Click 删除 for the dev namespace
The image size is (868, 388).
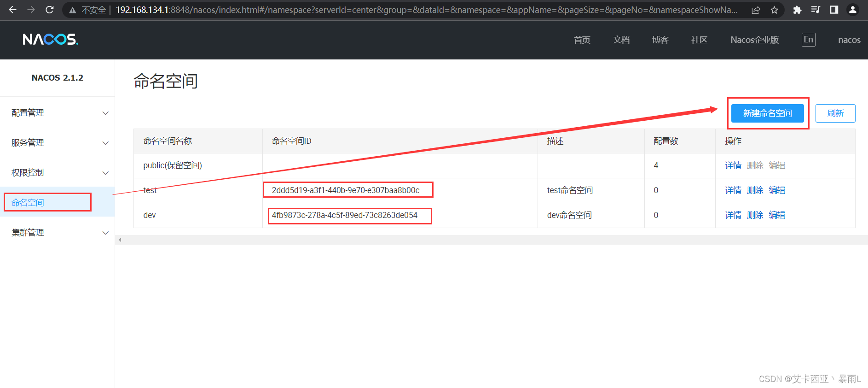click(755, 215)
